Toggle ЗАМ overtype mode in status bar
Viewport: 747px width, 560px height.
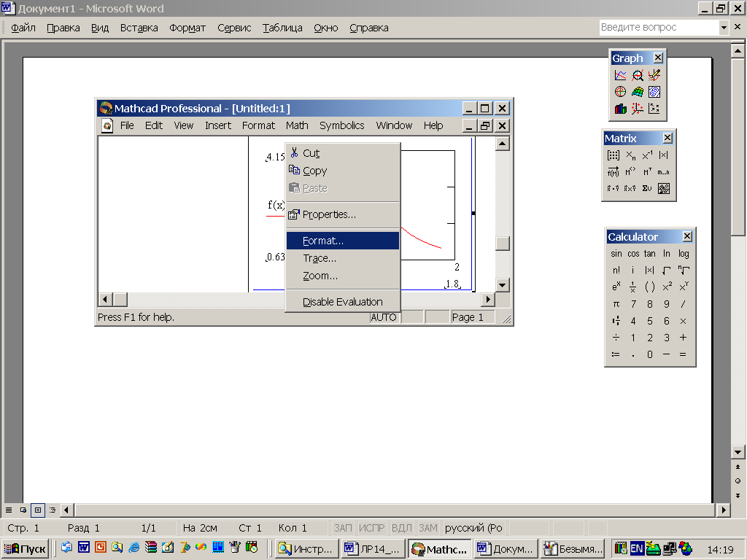(x=427, y=528)
